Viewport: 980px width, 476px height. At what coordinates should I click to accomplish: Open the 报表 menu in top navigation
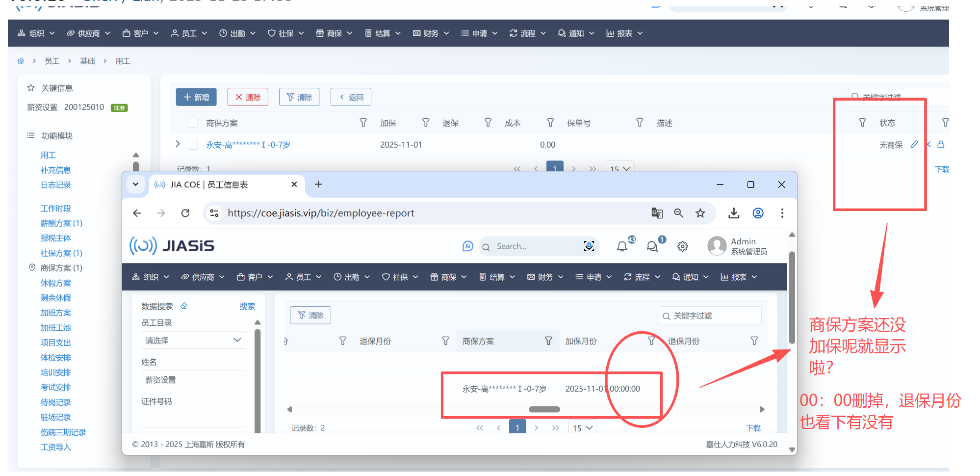(x=624, y=33)
